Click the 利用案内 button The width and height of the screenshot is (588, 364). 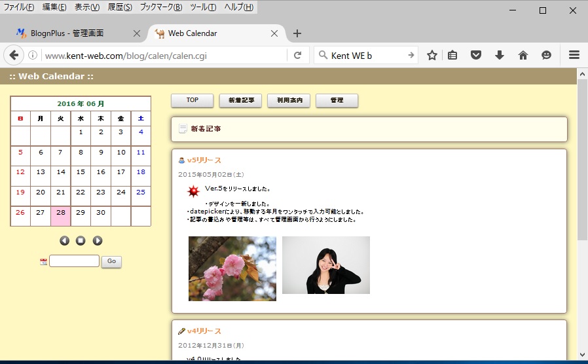tap(289, 100)
